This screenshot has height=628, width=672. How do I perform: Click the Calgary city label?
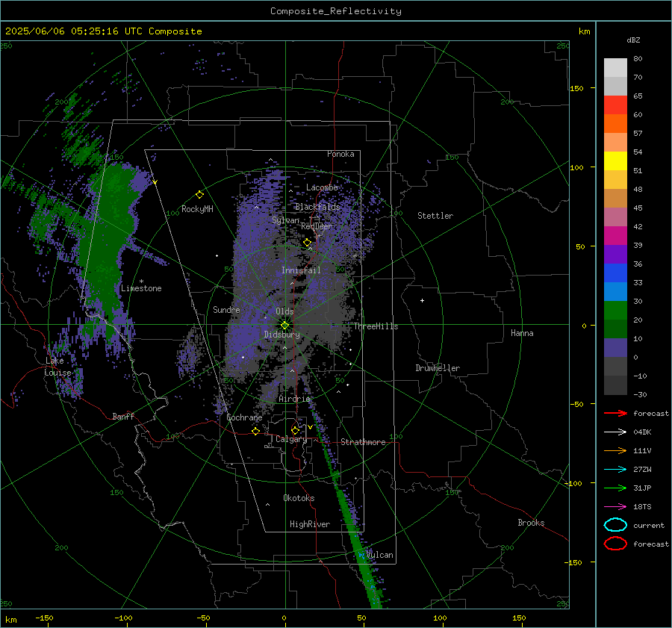pyautogui.click(x=291, y=439)
